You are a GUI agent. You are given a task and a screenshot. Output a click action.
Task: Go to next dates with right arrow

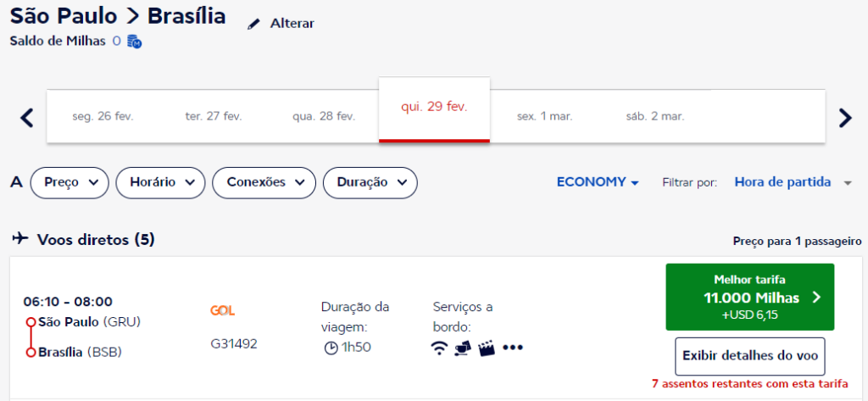844,117
